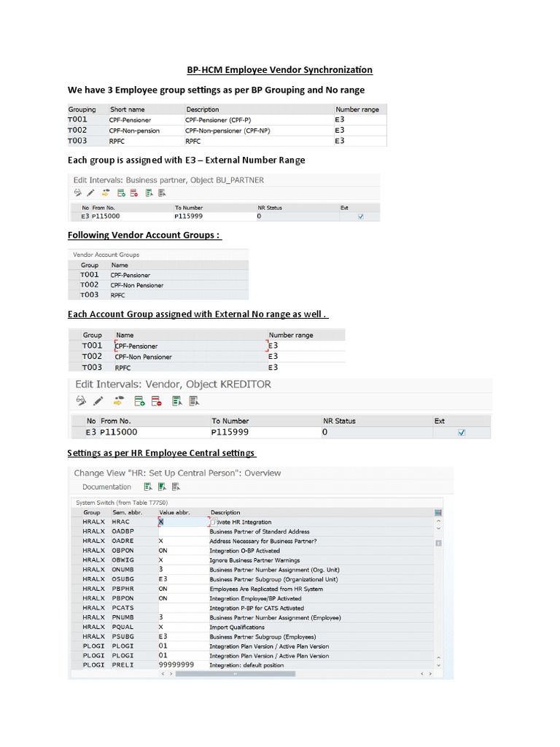
Task: Click To Number P115999 in KREDITOR intervals
Action: pos(230,432)
